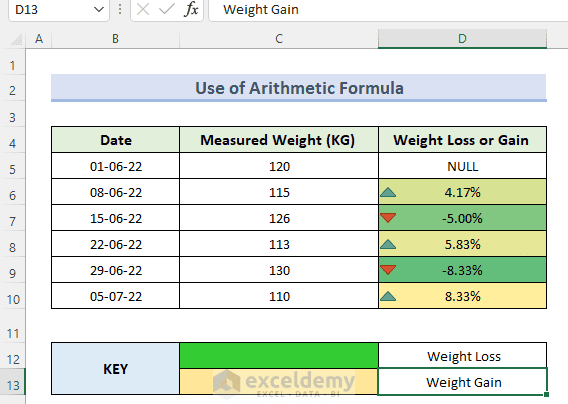
Task: Click the 'Measured Weight (KG)' header cell
Action: coord(279,140)
